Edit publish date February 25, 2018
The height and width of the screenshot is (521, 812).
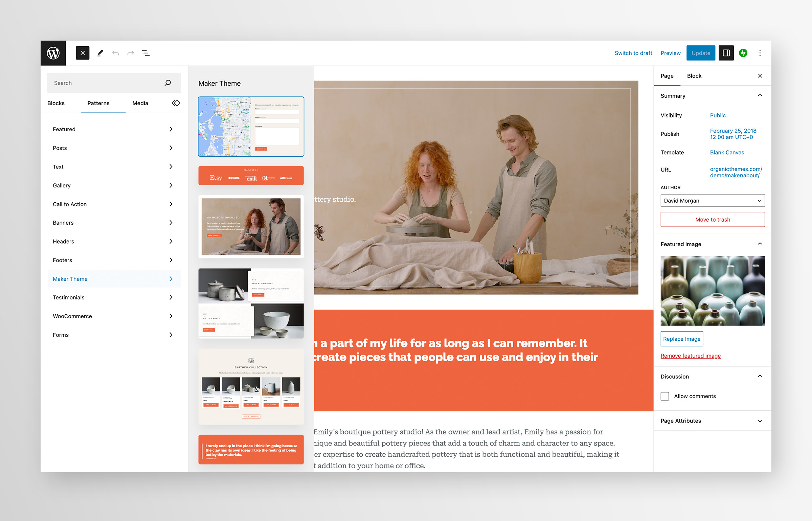733,134
